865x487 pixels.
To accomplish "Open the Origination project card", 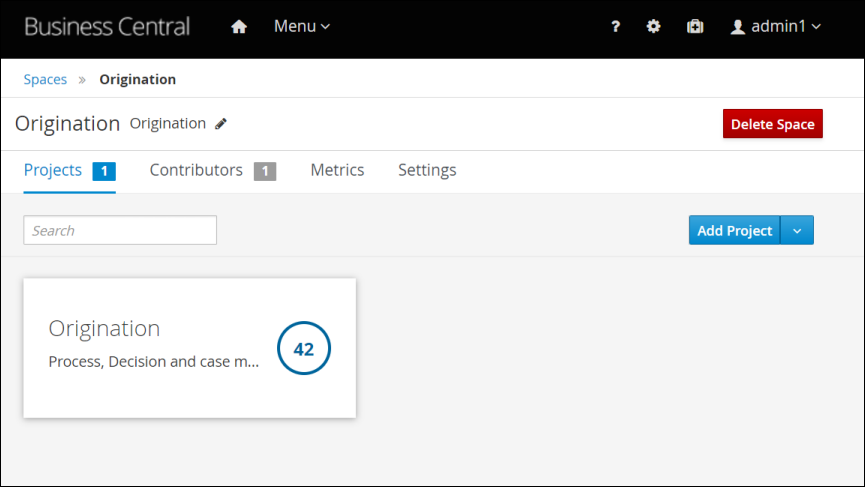I will pos(190,348).
